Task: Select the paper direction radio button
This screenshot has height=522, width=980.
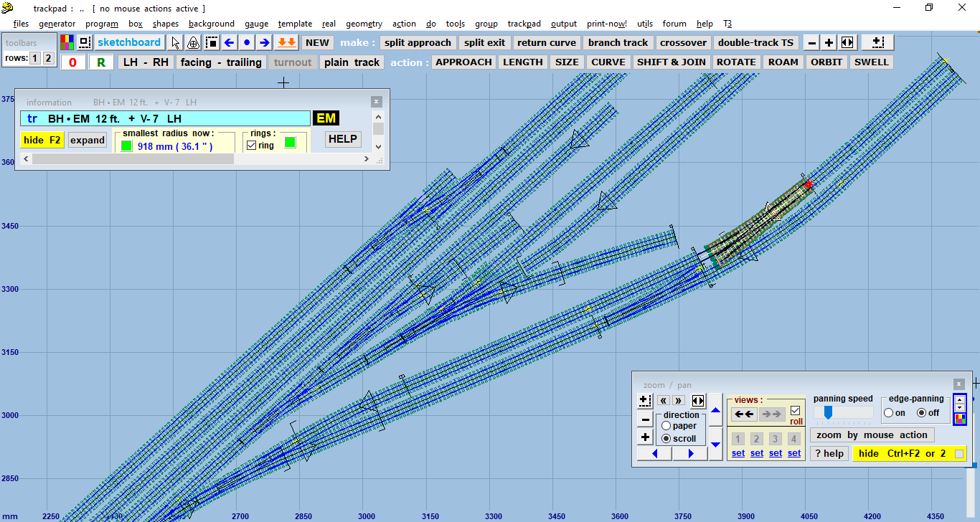Action: (x=666, y=426)
